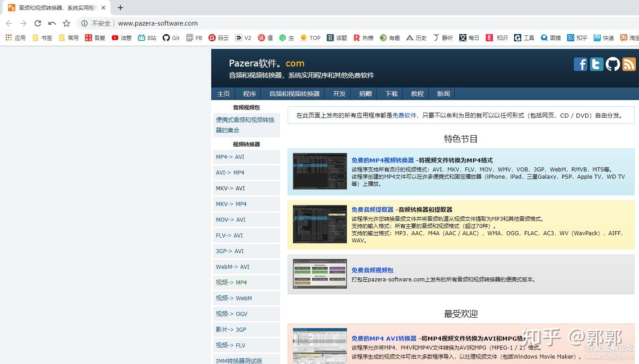Open a new browser tab
Image resolution: width=639 pixels, height=364 pixels.
click(x=120, y=8)
